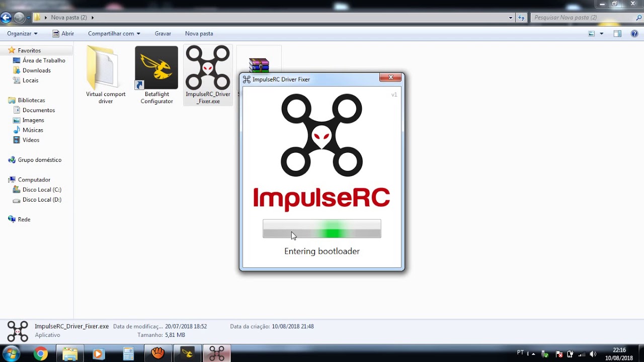The image size is (644, 362).
Task: Click the network signal tray icon
Action: click(x=582, y=354)
